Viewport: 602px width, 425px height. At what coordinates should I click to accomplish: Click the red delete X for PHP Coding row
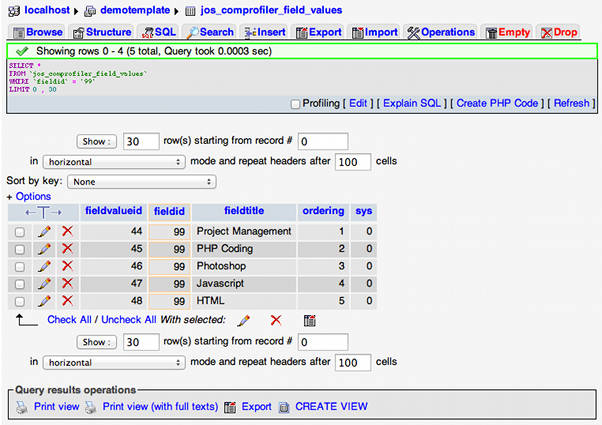point(67,249)
